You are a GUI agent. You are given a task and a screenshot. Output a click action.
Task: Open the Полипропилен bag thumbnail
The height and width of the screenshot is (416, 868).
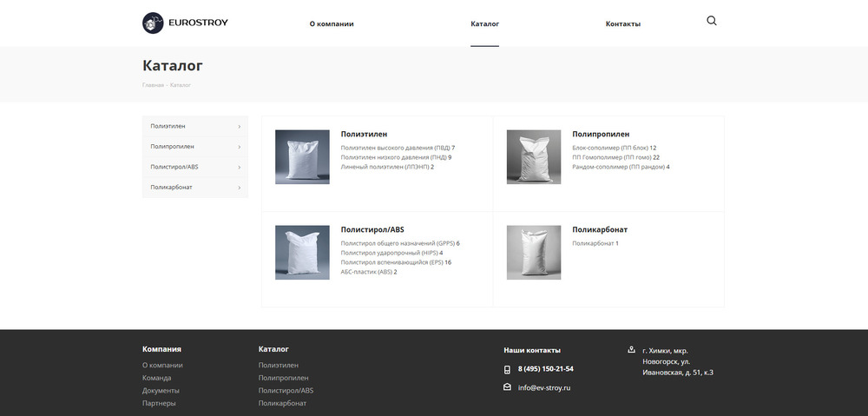(x=534, y=156)
